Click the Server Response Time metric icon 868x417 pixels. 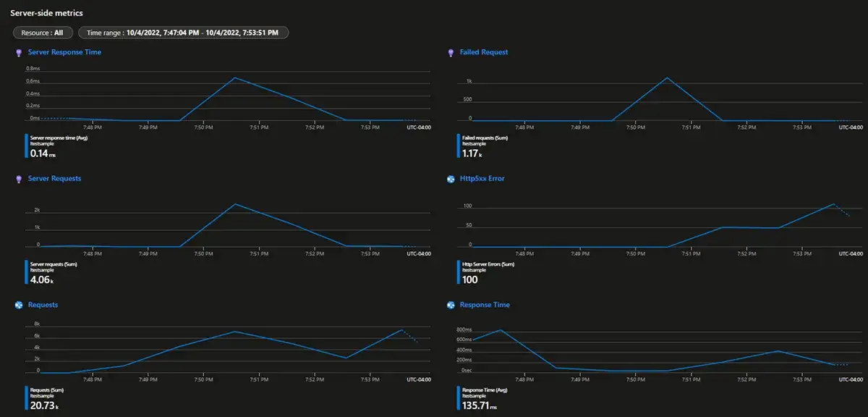19,51
